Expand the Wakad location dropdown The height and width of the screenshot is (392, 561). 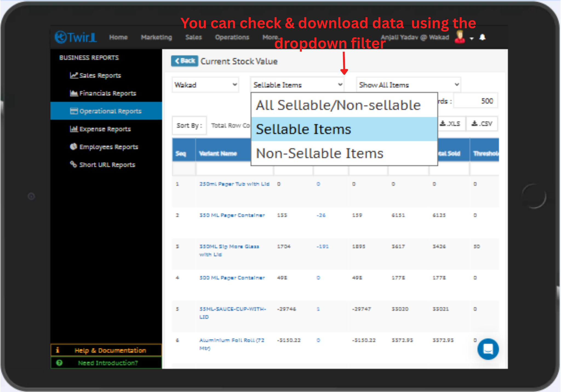click(x=205, y=85)
